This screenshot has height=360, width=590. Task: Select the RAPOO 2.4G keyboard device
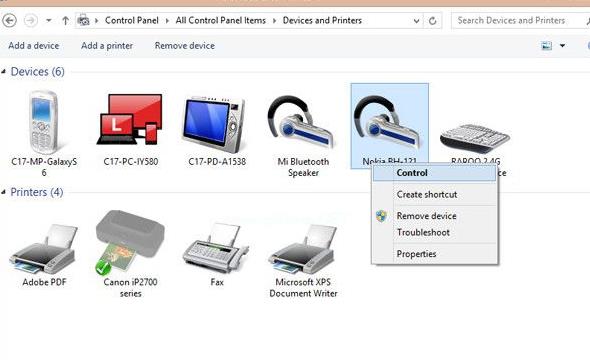click(474, 138)
